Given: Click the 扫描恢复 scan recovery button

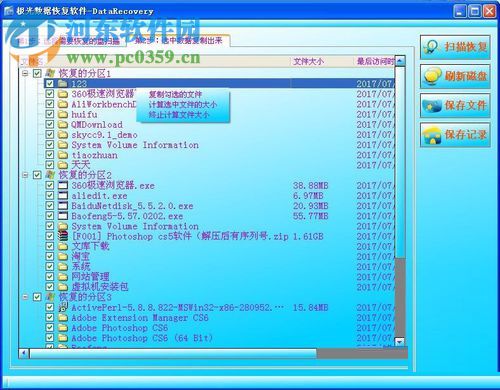Looking at the screenshot, I should click(x=455, y=47).
